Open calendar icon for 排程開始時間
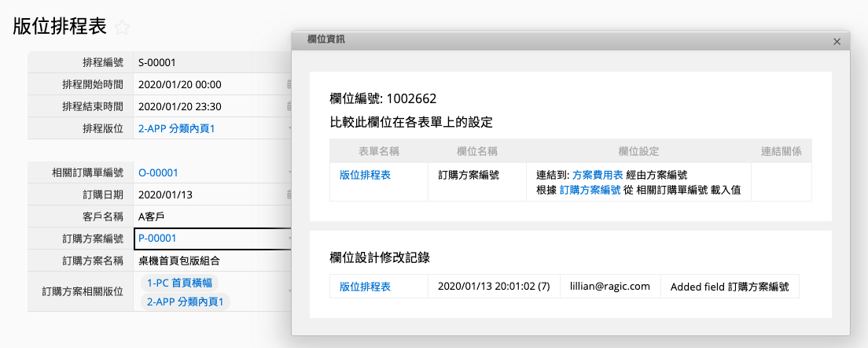 pyautogui.click(x=289, y=84)
